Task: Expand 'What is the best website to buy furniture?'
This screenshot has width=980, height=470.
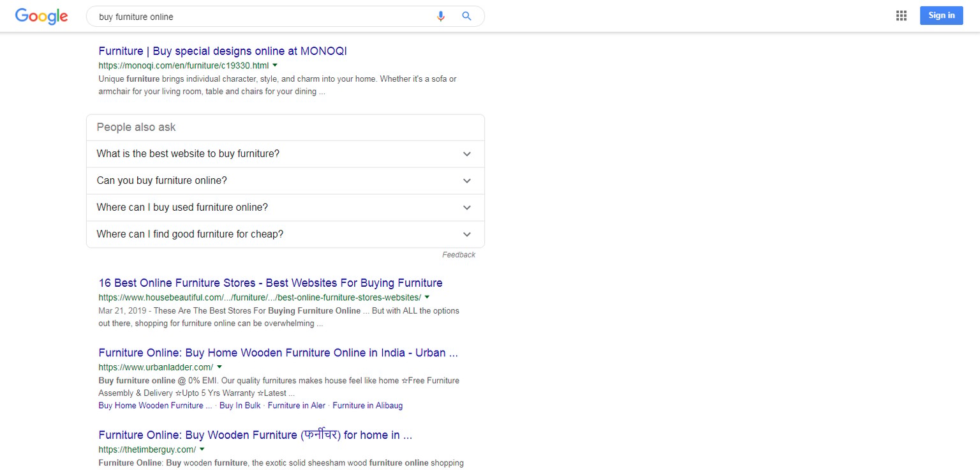Action: [285, 154]
